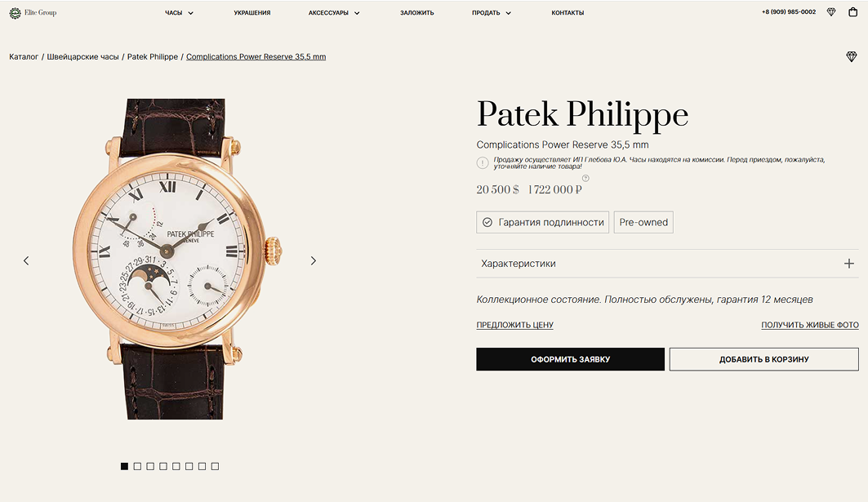
Task: Open favorites diamond icon in header
Action: click(x=831, y=12)
